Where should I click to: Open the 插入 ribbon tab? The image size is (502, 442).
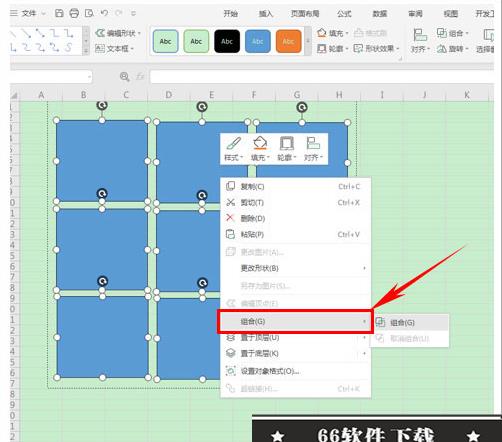pyautogui.click(x=266, y=13)
